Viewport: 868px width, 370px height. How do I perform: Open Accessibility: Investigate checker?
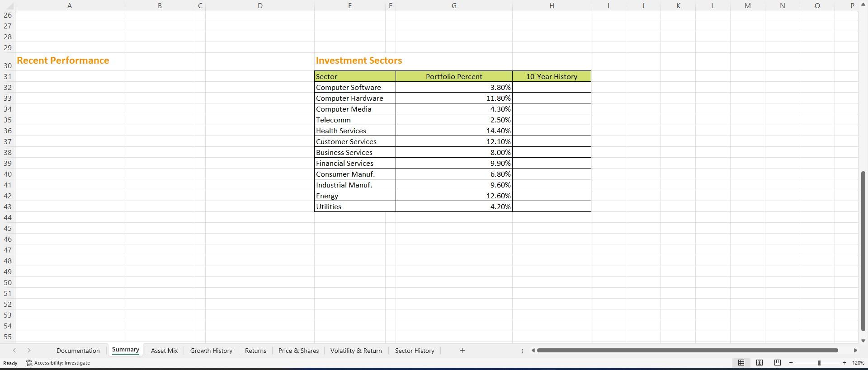(x=58, y=363)
